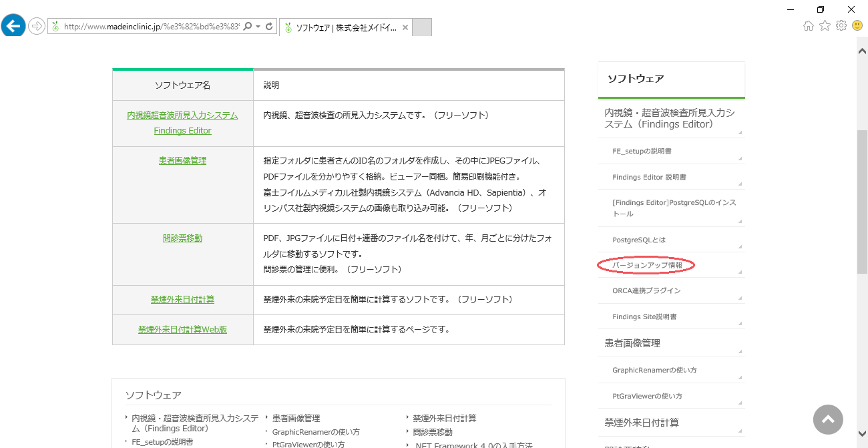Select ORCA連携プラグイン in the sidebar menu
Screen dimensions: 868x448
pyautogui.click(x=646, y=291)
